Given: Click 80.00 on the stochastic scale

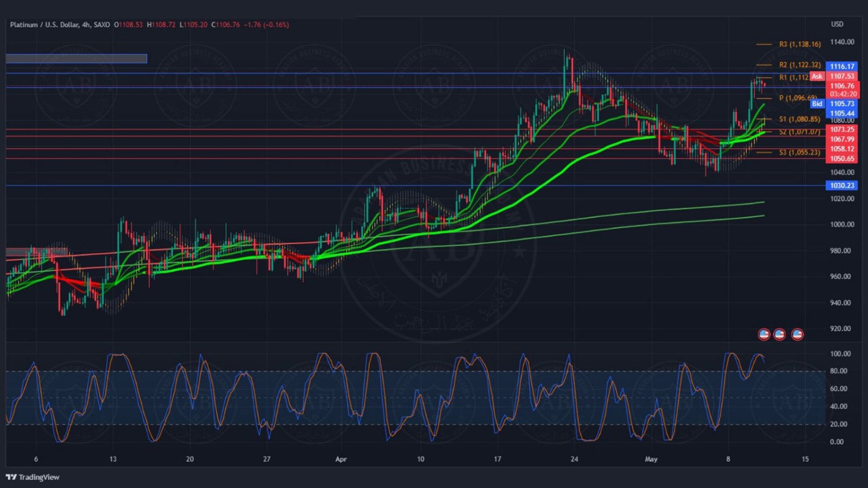Looking at the screenshot, I should (838, 371).
